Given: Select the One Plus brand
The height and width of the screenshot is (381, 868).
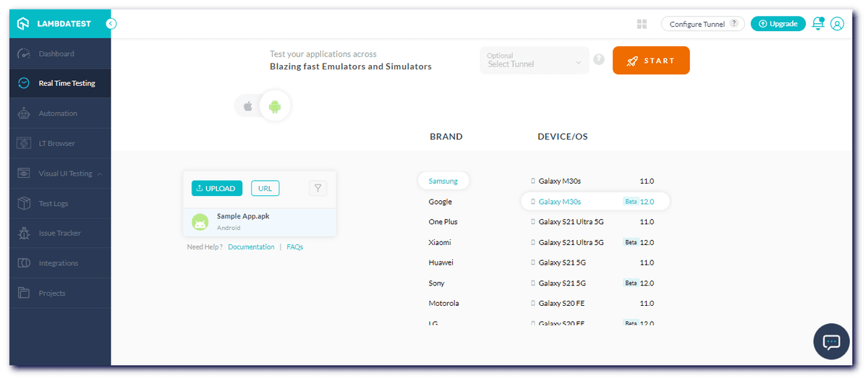Looking at the screenshot, I should (x=443, y=222).
